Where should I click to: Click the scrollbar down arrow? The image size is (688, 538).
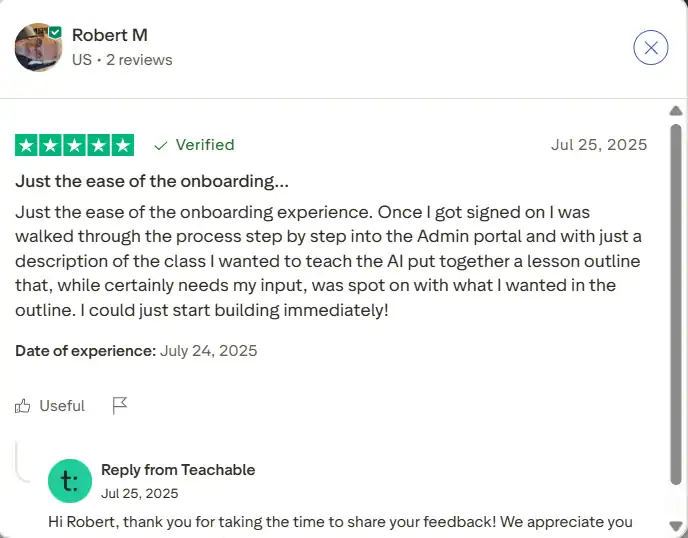676,526
